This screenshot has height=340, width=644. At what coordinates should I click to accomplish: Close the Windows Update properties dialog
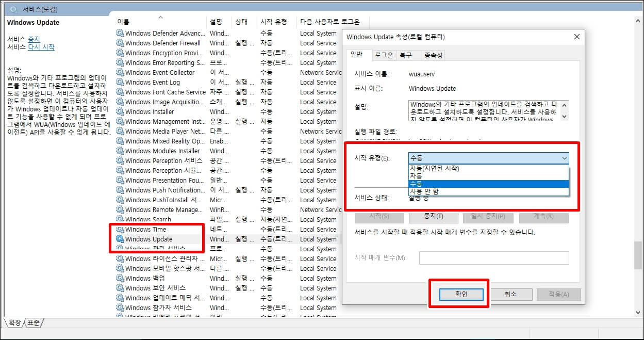577,37
